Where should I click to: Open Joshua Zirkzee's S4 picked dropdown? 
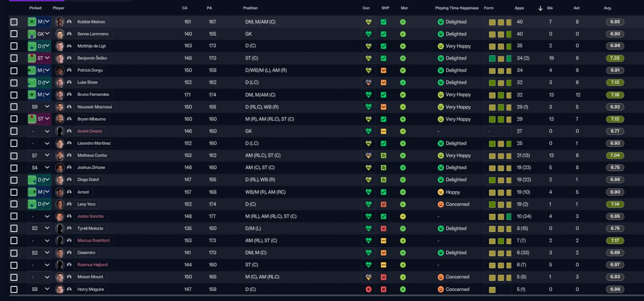click(x=39, y=168)
